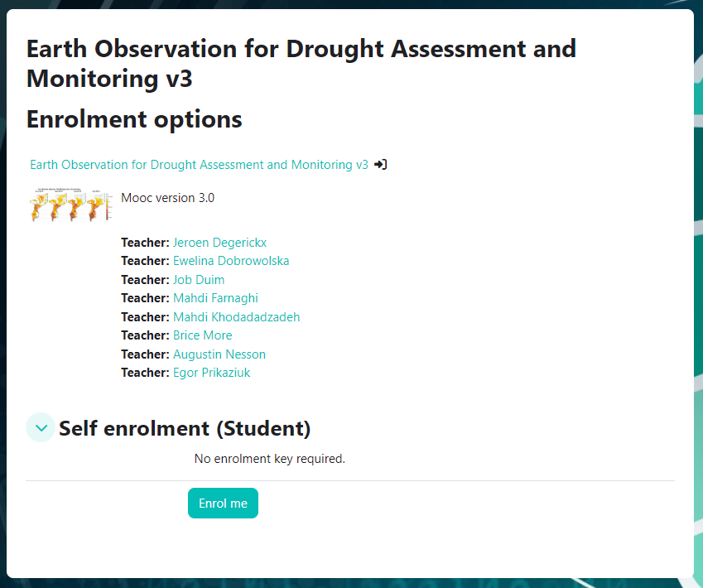Open teacher Brice More's profile
Image resolution: width=703 pixels, height=588 pixels.
(202, 335)
